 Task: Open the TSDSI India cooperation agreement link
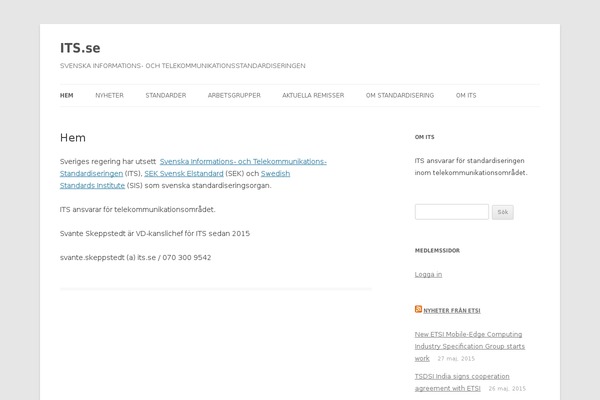[462, 382]
